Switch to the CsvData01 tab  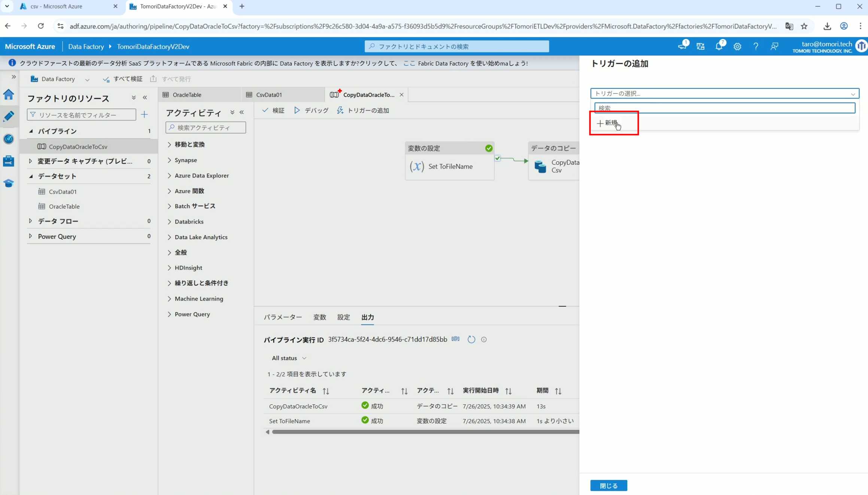[x=269, y=95]
